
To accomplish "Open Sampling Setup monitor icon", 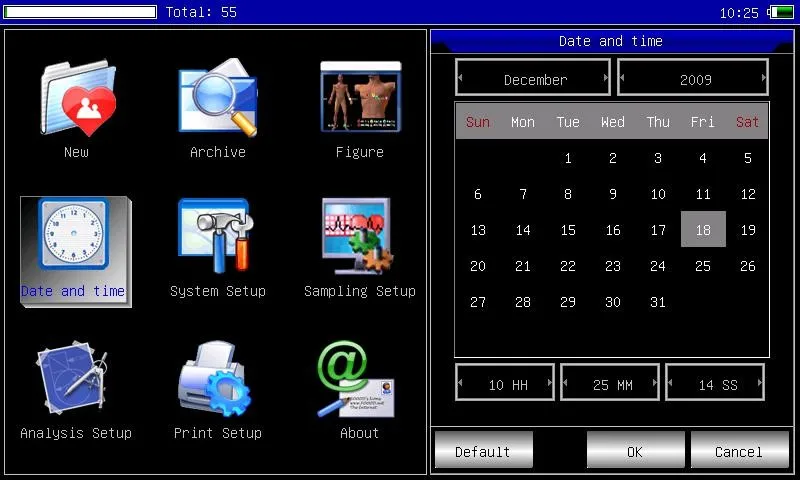I will 359,238.
